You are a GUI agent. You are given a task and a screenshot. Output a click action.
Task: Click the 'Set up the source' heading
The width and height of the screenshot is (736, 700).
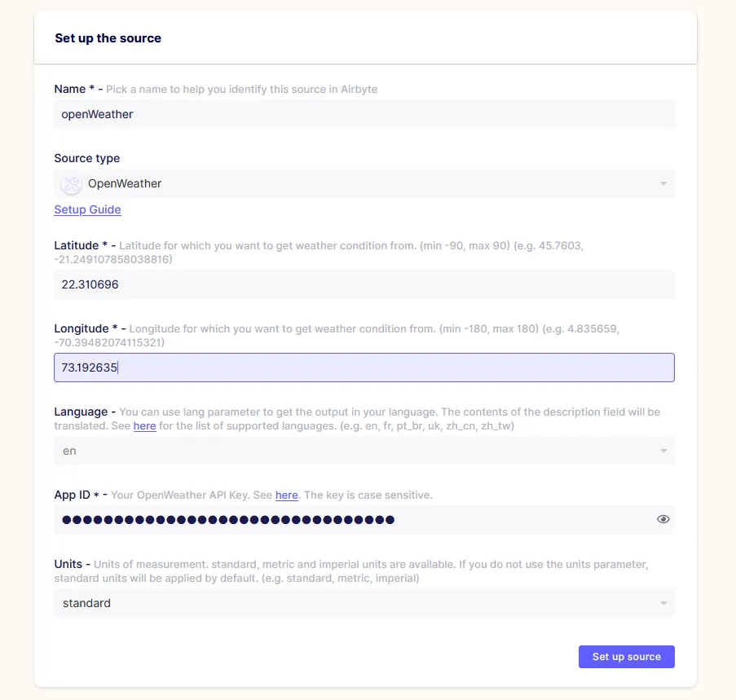[108, 38]
